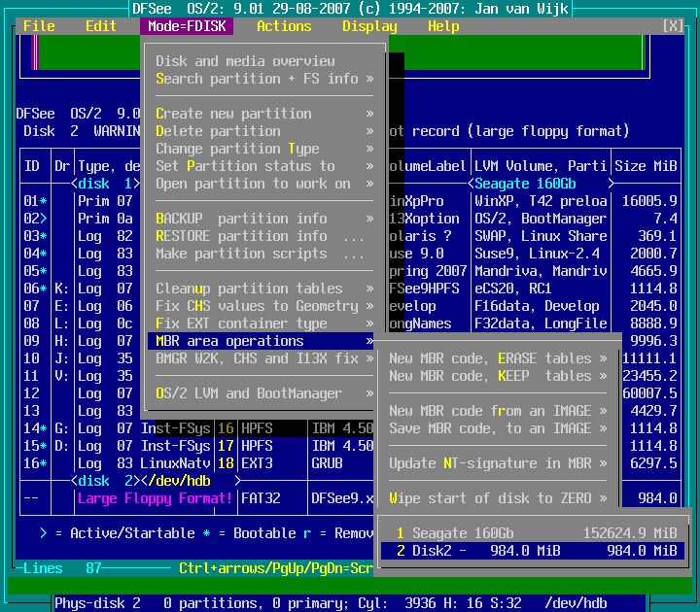Open the Help menu
The image size is (700, 612).
[443, 26]
